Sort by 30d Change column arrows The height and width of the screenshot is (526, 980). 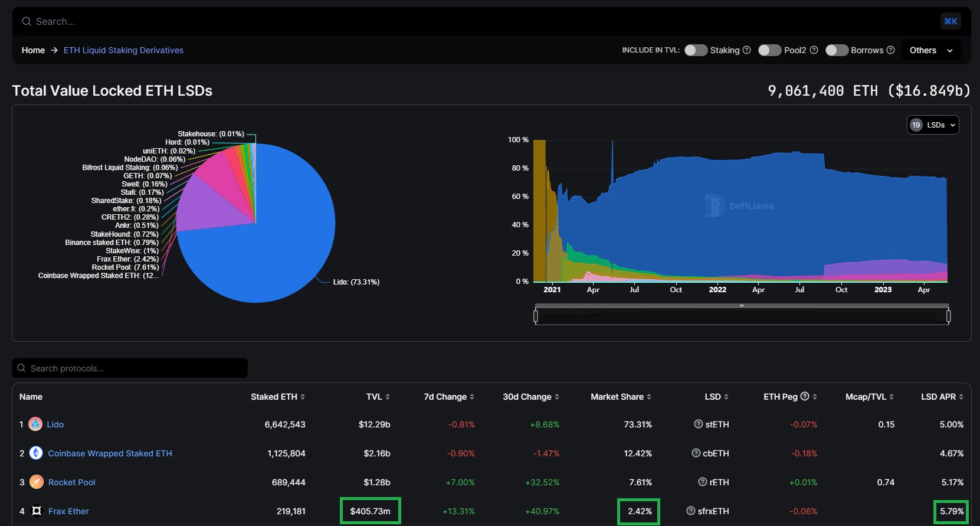point(557,397)
